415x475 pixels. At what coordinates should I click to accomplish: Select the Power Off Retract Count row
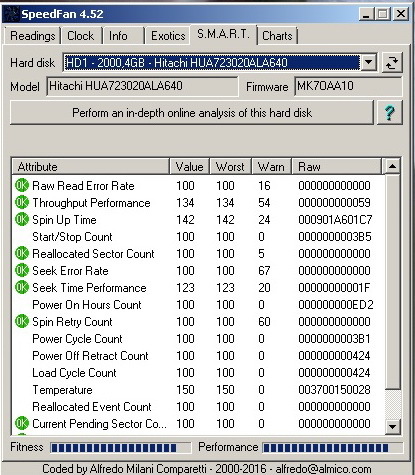[x=198, y=356]
